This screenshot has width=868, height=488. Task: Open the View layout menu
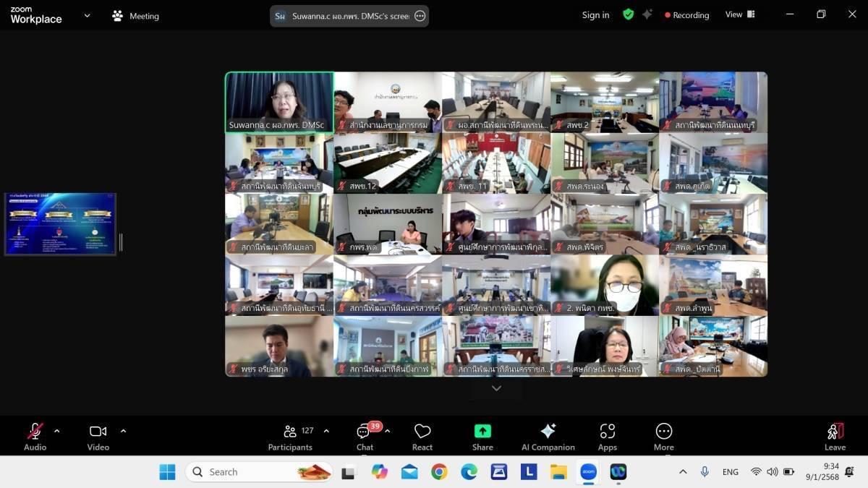click(x=739, y=14)
